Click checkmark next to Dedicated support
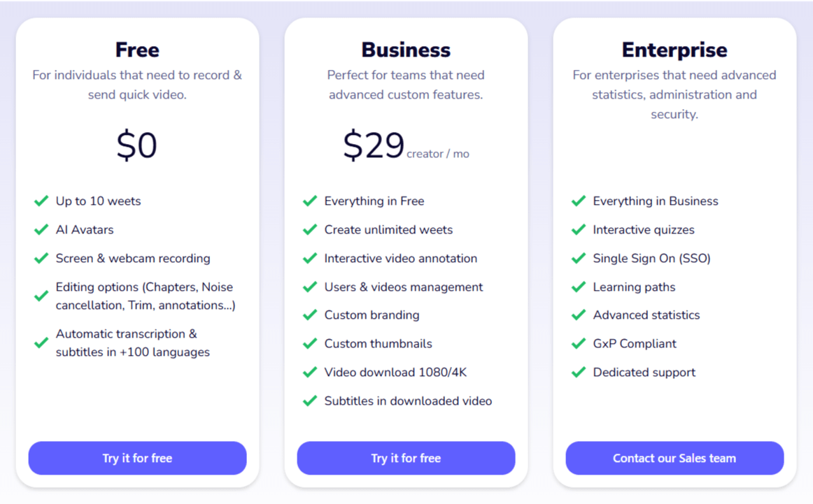 tap(579, 373)
